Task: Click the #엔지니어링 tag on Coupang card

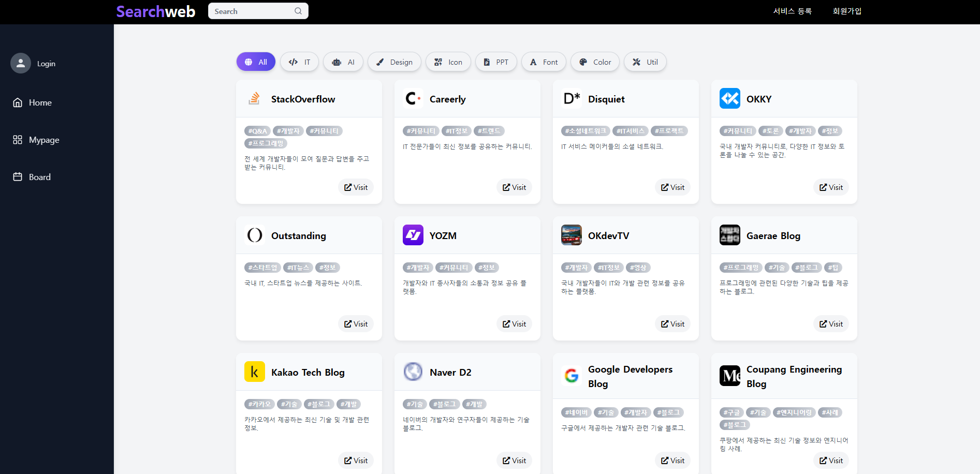Action: pyautogui.click(x=794, y=412)
